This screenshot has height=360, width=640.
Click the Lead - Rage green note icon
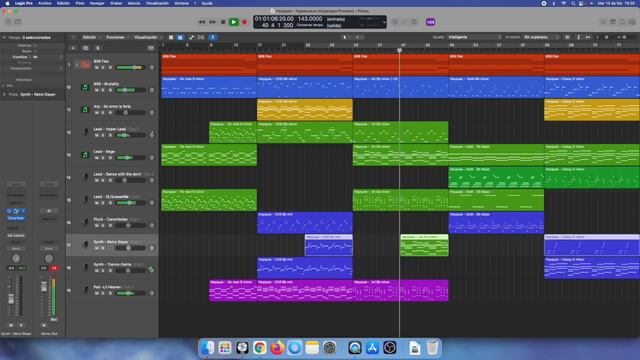tap(85, 155)
